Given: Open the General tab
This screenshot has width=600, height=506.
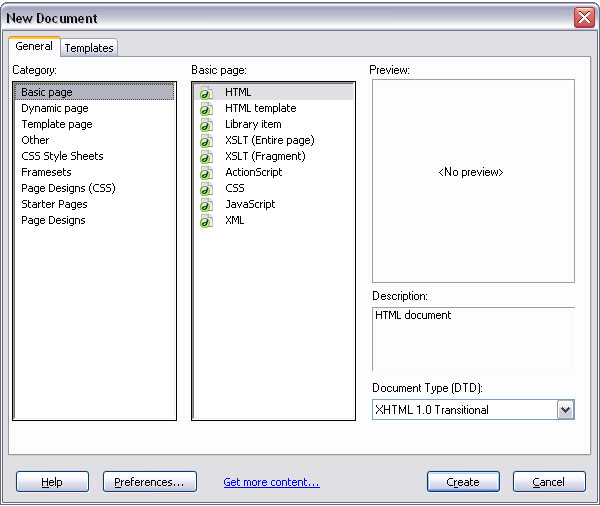Looking at the screenshot, I should point(34,46).
